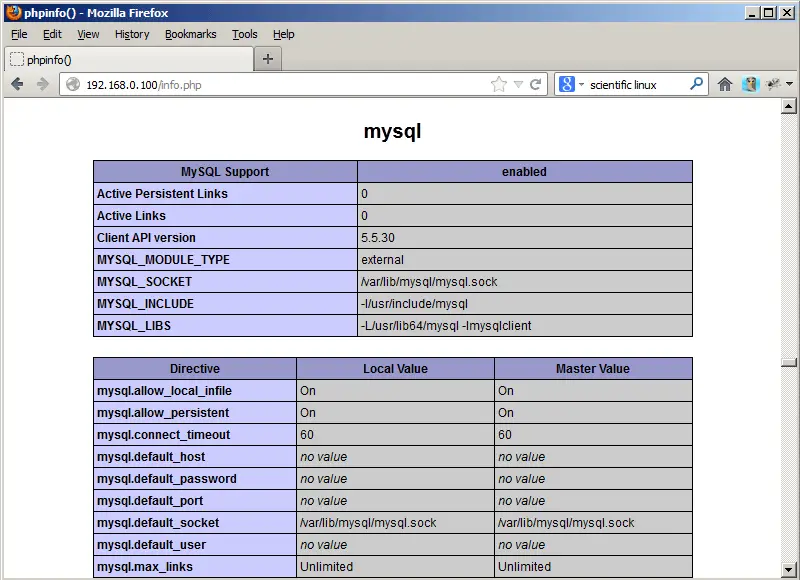Open the History menu
Image resolution: width=800 pixels, height=580 pixels.
click(x=132, y=34)
